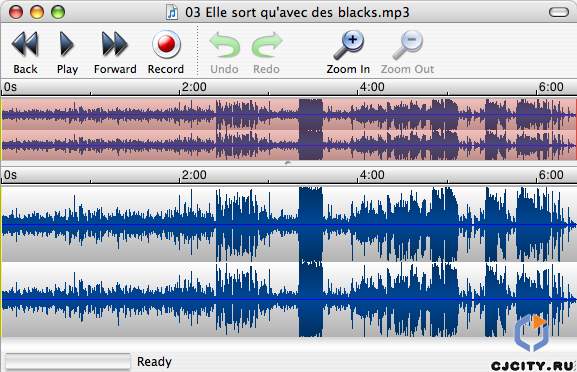577x372 pixels.
Task: Click the green Undo arrow
Action: [x=224, y=45]
